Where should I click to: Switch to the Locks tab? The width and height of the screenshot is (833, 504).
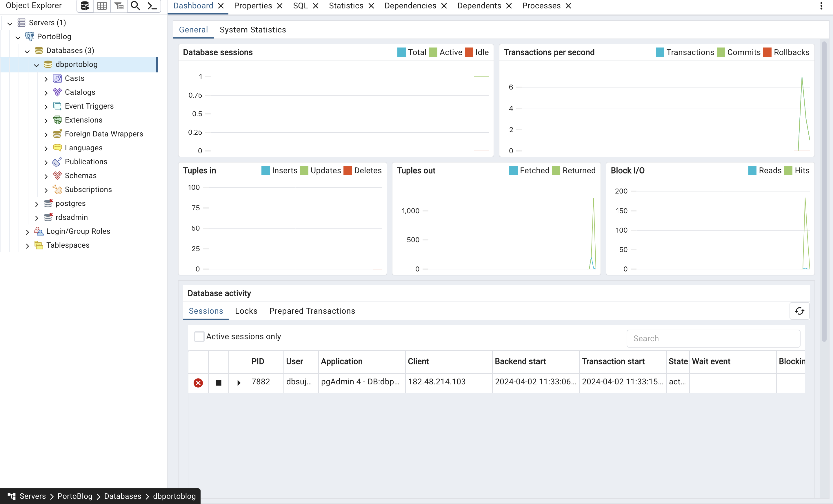click(x=246, y=311)
